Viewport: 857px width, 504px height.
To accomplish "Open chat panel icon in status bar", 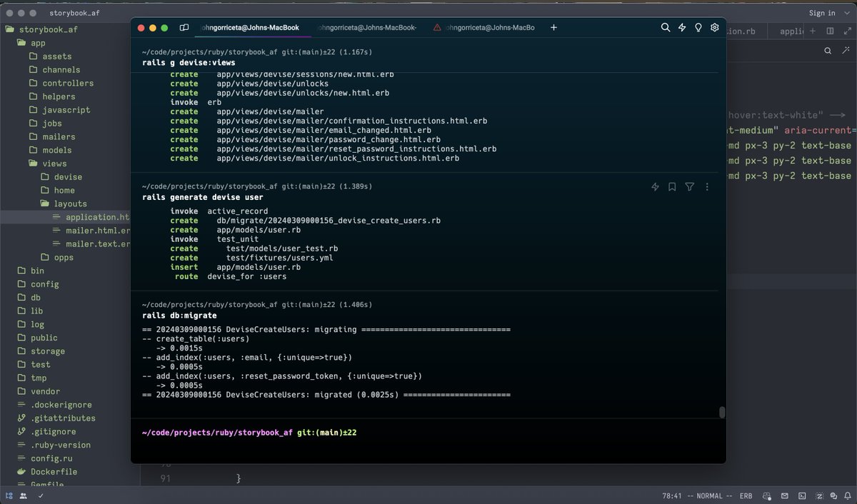I will coord(833,495).
